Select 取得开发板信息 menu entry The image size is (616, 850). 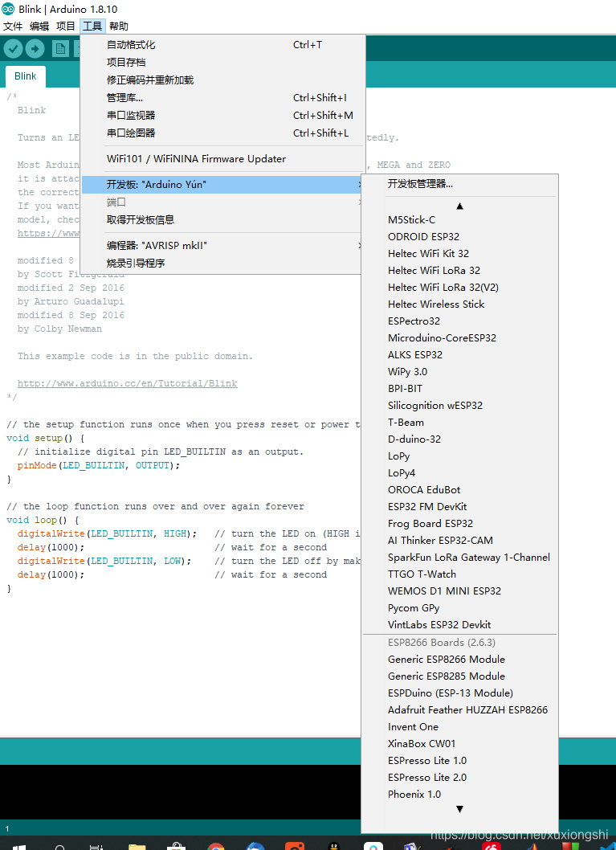point(222,220)
